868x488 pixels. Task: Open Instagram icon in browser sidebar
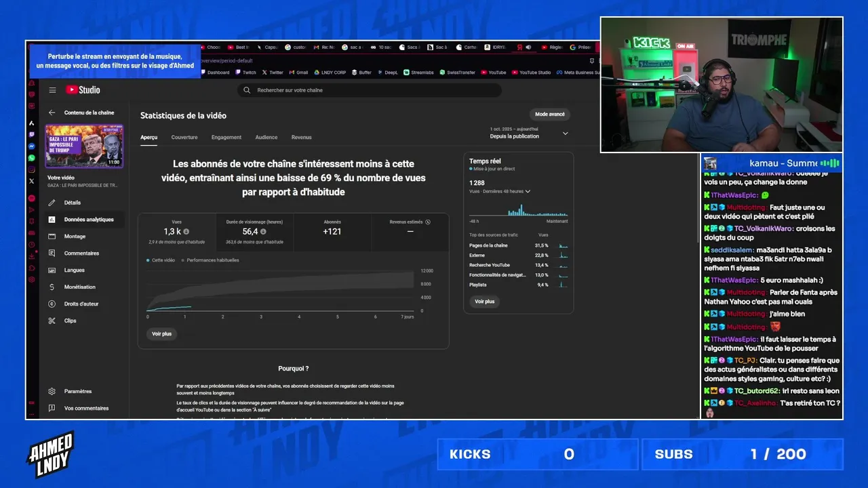coord(31,169)
